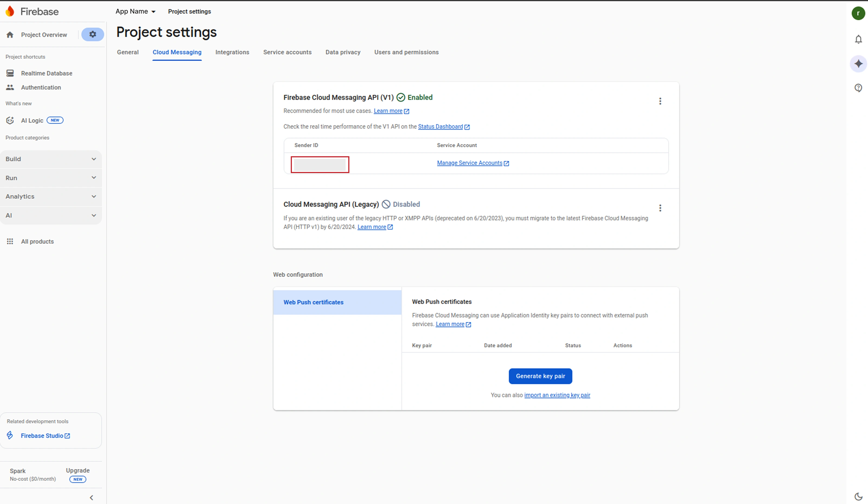868x504 pixels.
Task: Select the Cloud Messaging tab
Action: coord(177,52)
